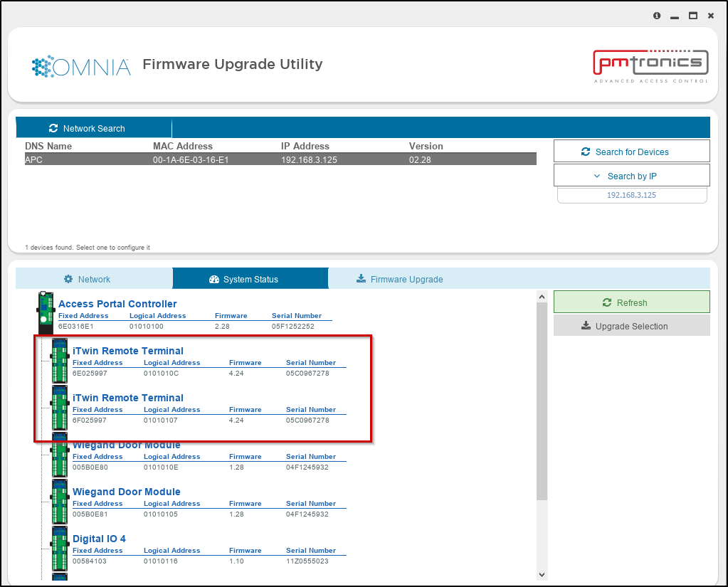The width and height of the screenshot is (728, 587).
Task: Click the PMtronics logo
Action: [x=650, y=66]
